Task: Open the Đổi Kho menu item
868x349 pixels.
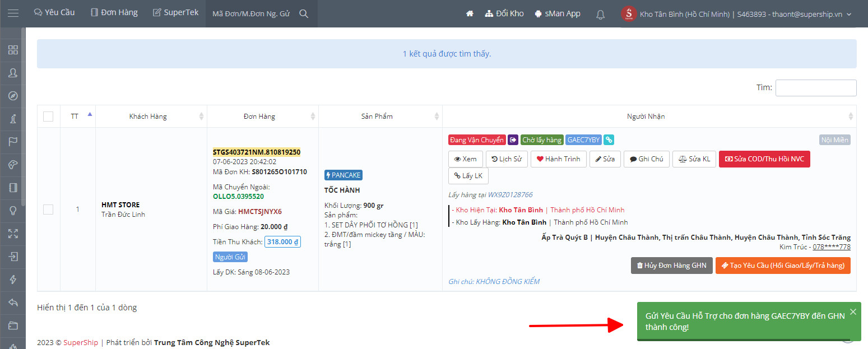Action: point(504,13)
